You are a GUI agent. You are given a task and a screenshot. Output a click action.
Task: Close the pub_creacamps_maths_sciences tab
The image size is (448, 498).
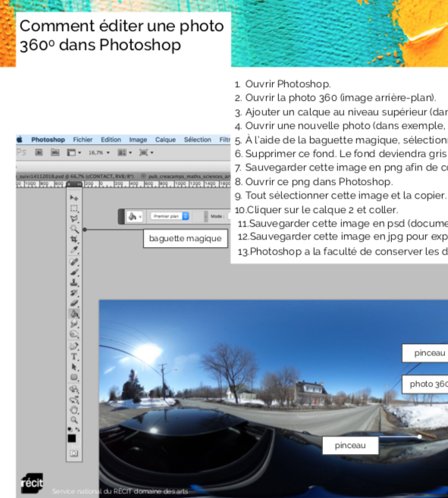[143, 177]
